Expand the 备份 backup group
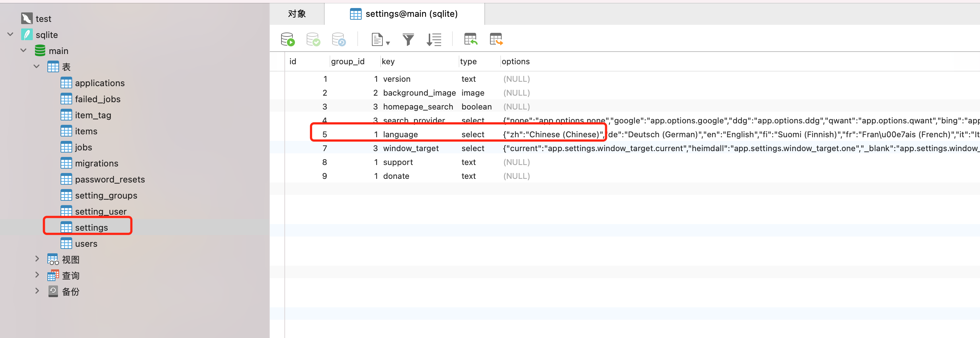The image size is (980, 338). coord(37,291)
